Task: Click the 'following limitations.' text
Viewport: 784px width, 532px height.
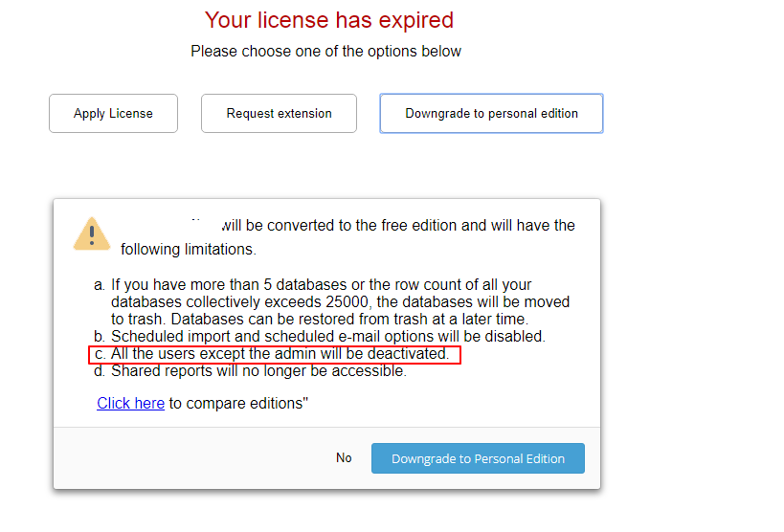Action: [189, 249]
